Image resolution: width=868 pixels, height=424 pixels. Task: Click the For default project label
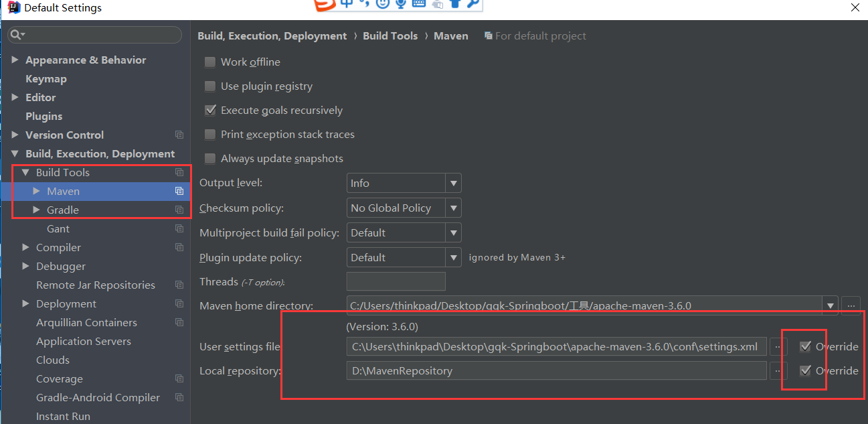pos(541,36)
